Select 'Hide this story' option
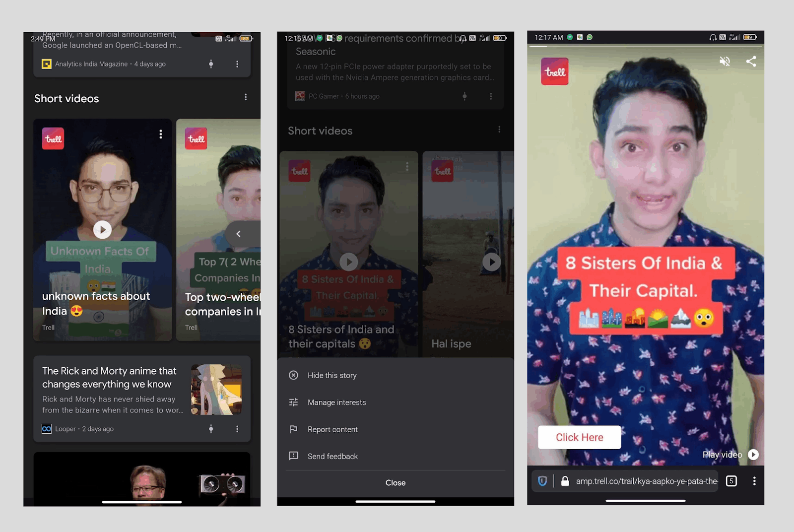The width and height of the screenshot is (794, 532). pos(396,375)
